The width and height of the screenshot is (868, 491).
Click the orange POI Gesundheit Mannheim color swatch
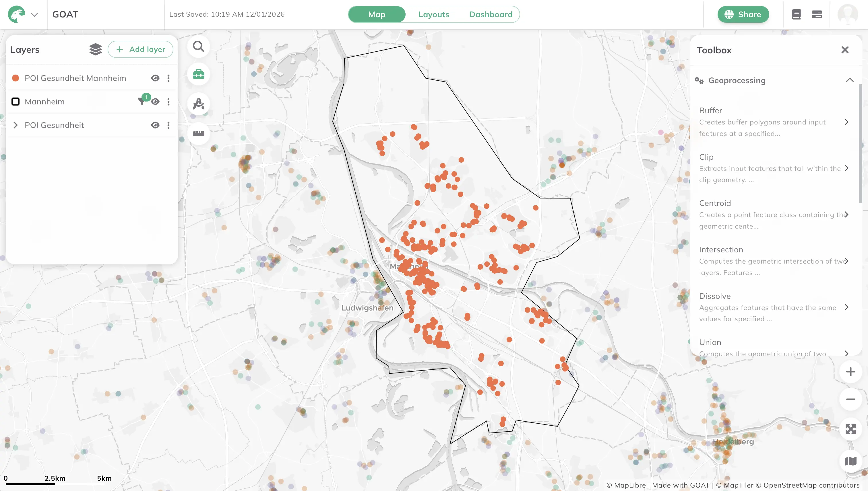(15, 78)
